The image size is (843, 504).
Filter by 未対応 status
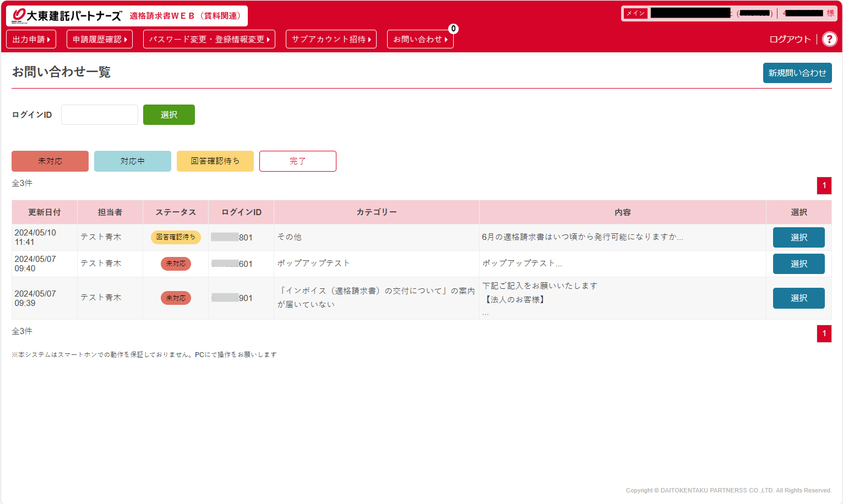50,161
